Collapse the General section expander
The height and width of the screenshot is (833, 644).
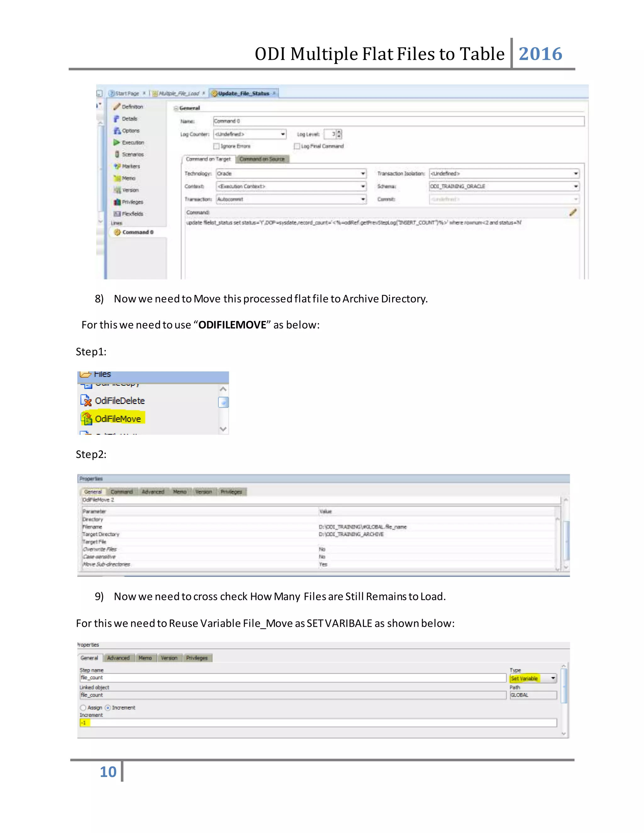tap(176, 108)
